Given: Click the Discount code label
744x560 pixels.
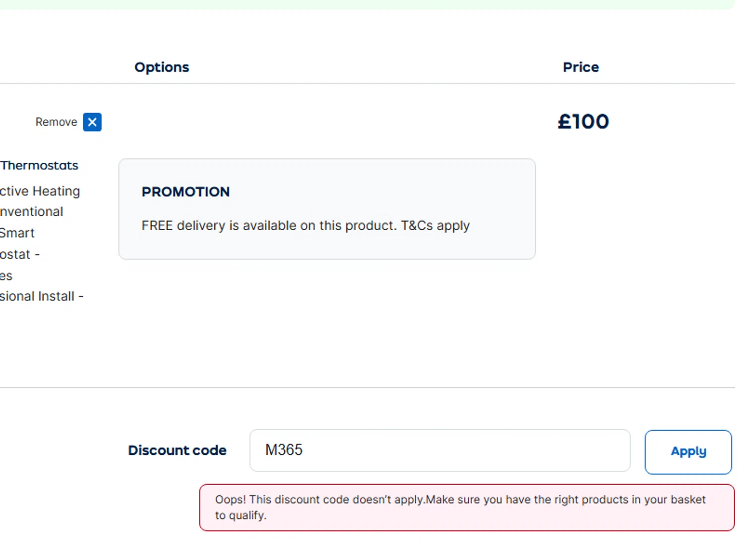Looking at the screenshot, I should click(x=177, y=450).
